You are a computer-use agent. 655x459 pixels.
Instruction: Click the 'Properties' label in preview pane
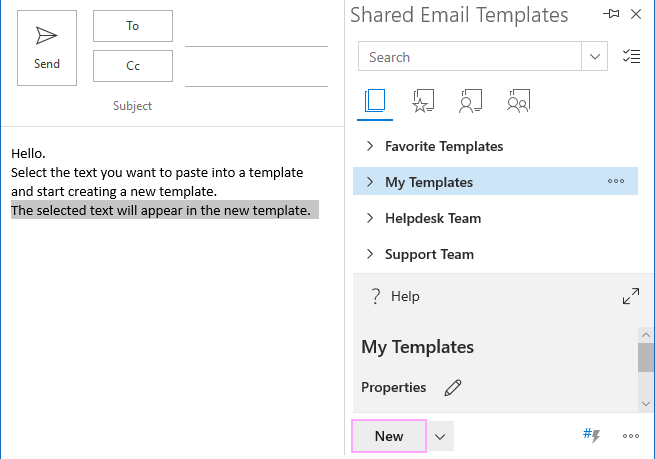pyautogui.click(x=394, y=388)
